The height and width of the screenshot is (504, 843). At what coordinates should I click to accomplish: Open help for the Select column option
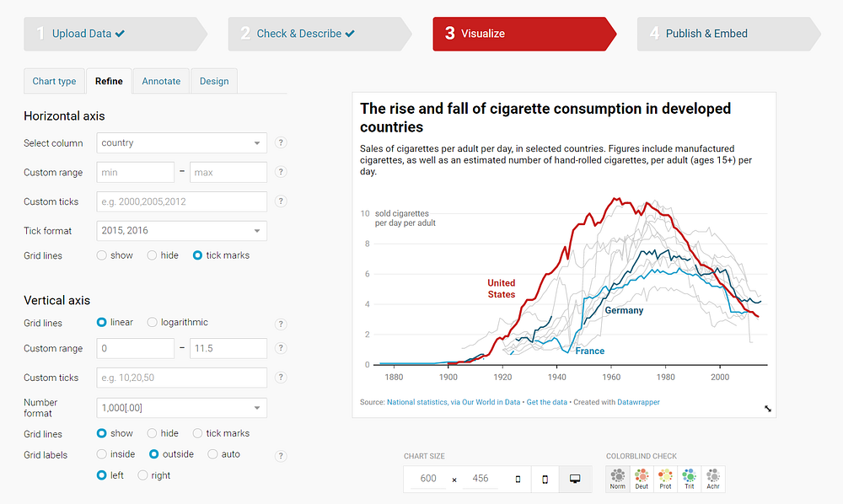coord(280,143)
